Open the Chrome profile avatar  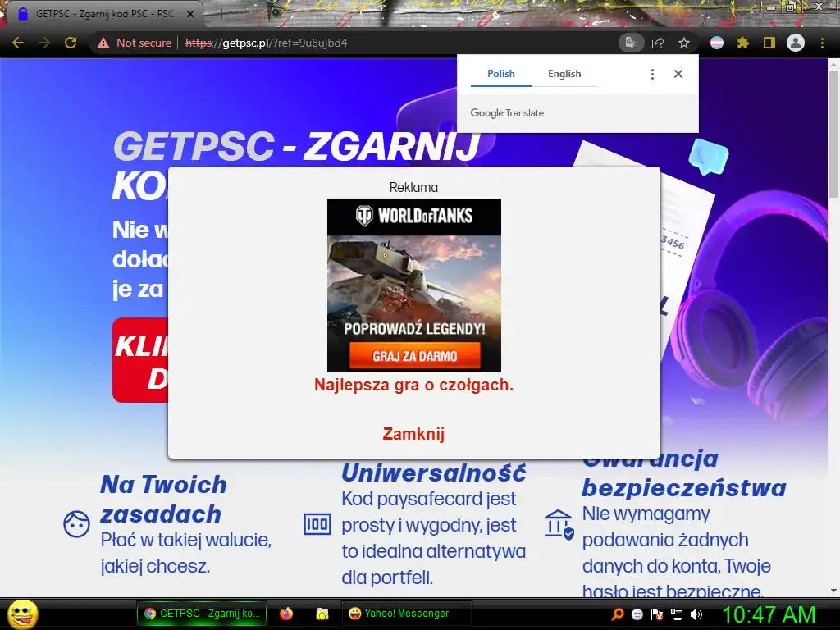pyautogui.click(x=796, y=43)
